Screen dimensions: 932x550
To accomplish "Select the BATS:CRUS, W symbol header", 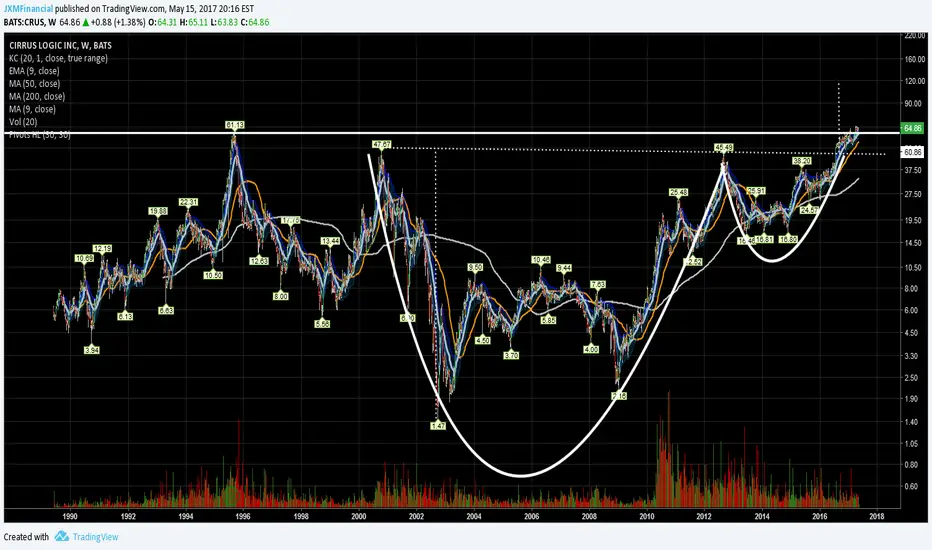I will coord(30,23).
